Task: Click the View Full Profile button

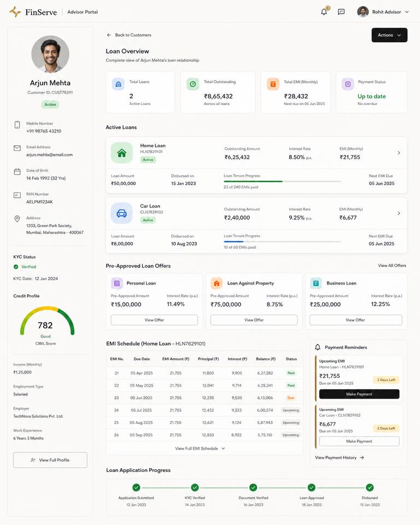Action: (x=50, y=460)
